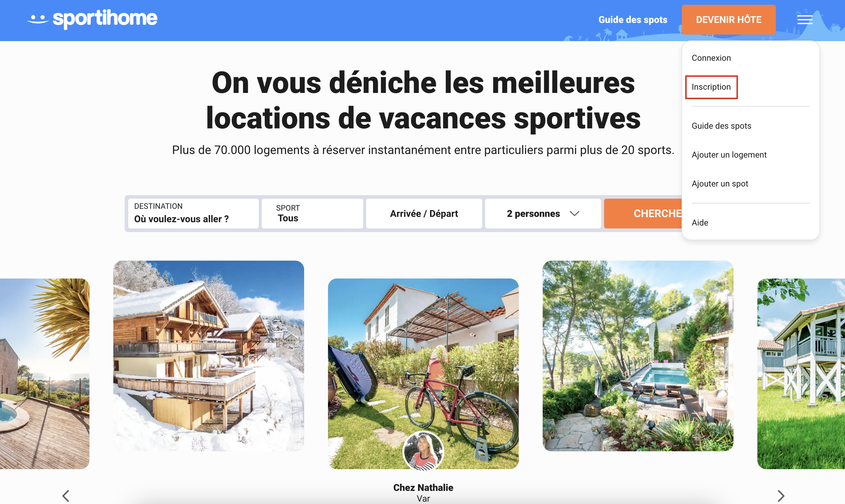Click the orange CHERCHER search button
845x504 pixels.
643,213
